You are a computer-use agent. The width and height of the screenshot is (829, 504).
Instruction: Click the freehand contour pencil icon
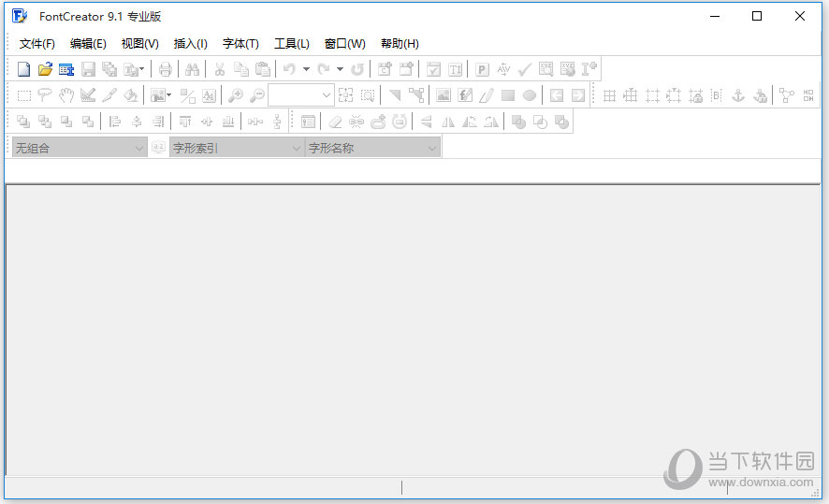487,95
